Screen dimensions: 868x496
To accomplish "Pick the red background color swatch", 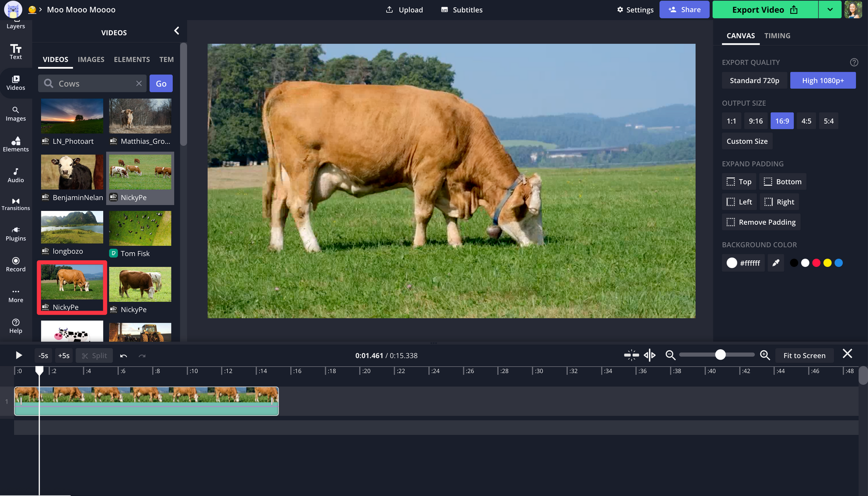I will [816, 263].
